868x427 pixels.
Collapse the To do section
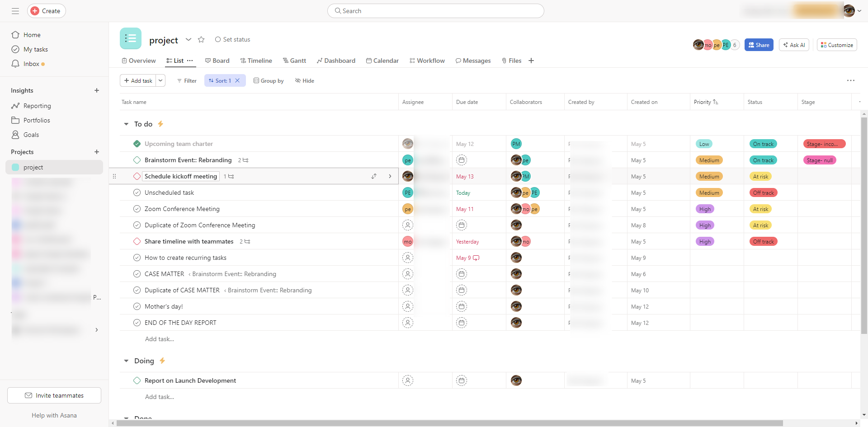[x=126, y=124]
